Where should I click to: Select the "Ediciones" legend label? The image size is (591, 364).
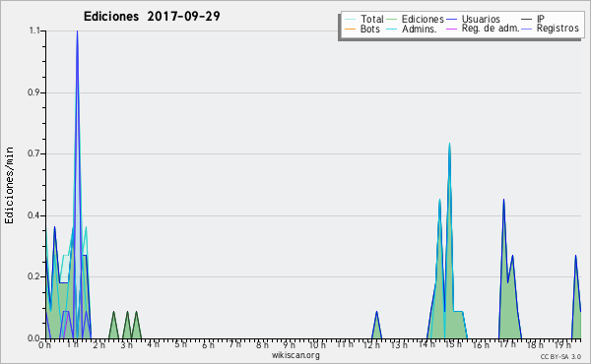point(423,19)
